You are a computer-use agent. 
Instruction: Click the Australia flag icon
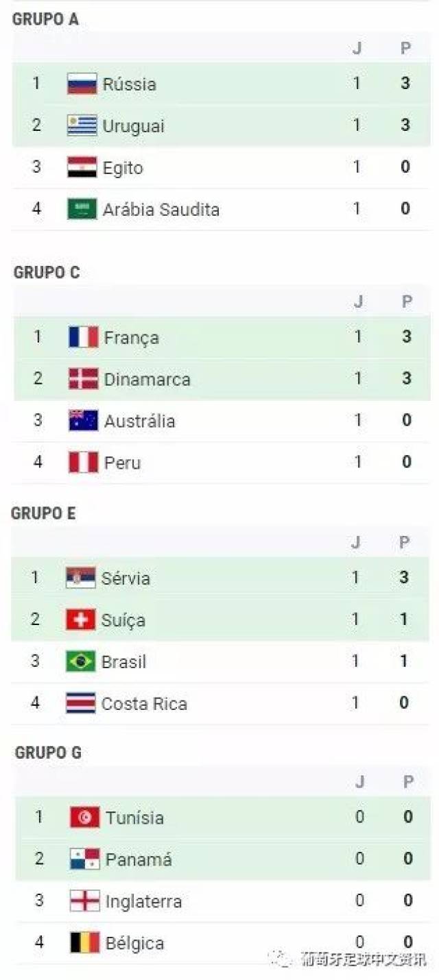coord(83,421)
